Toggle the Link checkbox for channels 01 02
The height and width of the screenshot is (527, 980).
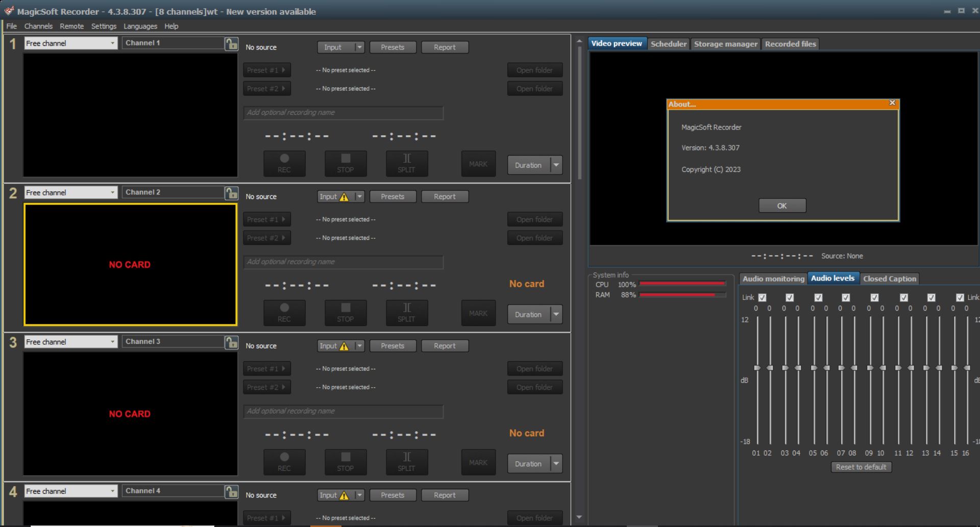(x=763, y=297)
